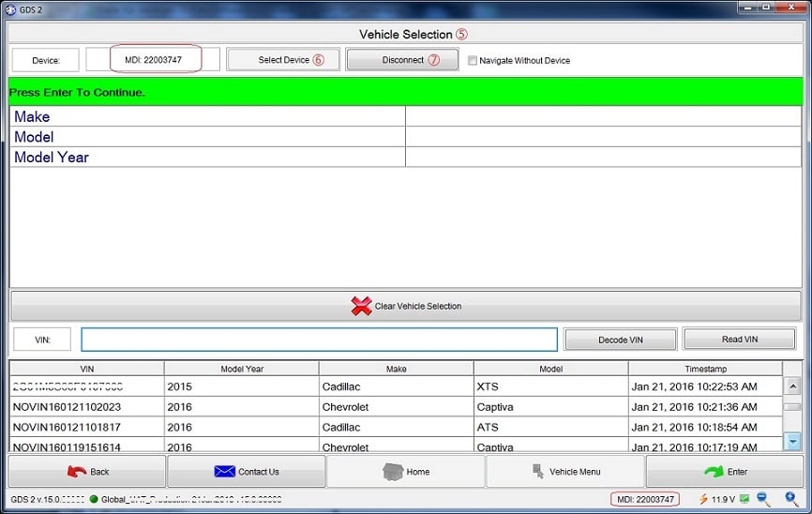Click the Select Device button
This screenshot has width=812, height=514.
(283, 60)
